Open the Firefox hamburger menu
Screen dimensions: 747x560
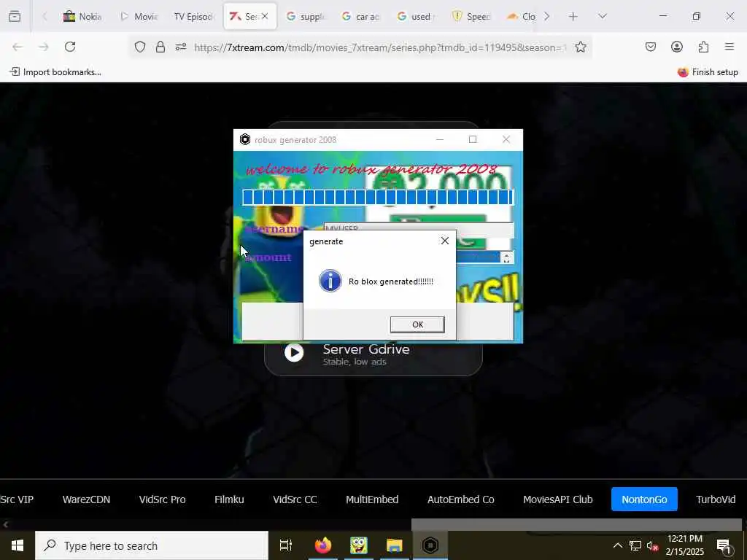tap(729, 47)
